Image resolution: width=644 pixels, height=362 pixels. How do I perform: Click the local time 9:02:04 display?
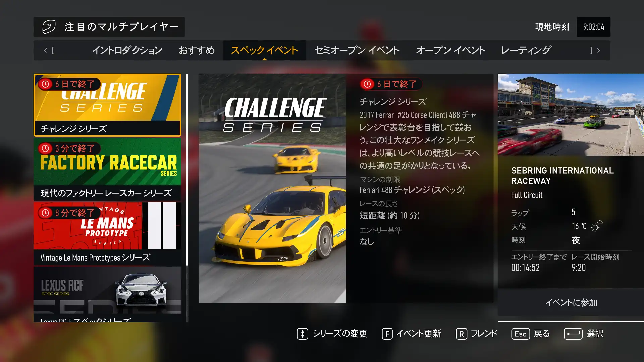tap(593, 27)
